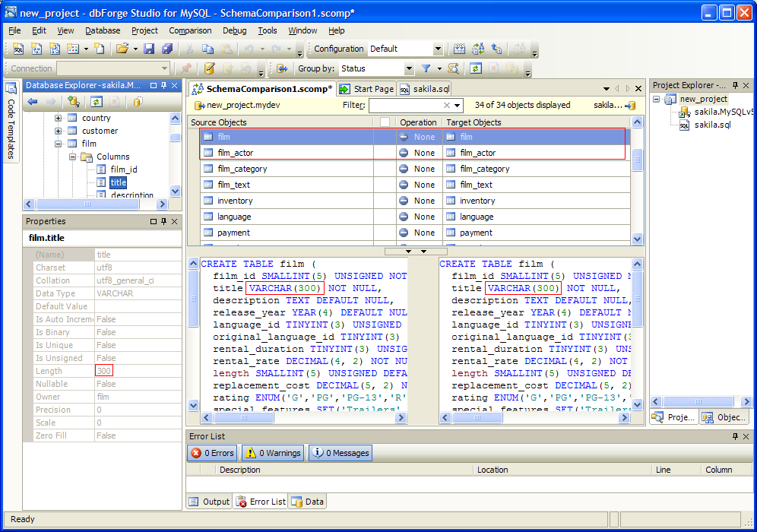The image size is (757, 532).
Task: Click the target database icon next to sakila...
Action: (x=630, y=105)
